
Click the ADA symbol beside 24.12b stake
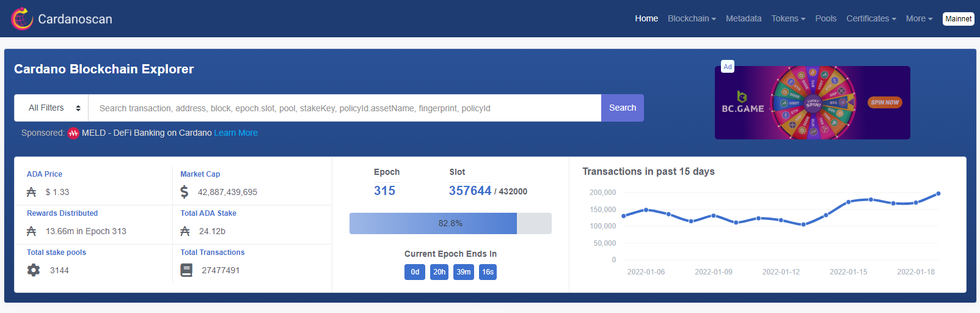point(185,231)
